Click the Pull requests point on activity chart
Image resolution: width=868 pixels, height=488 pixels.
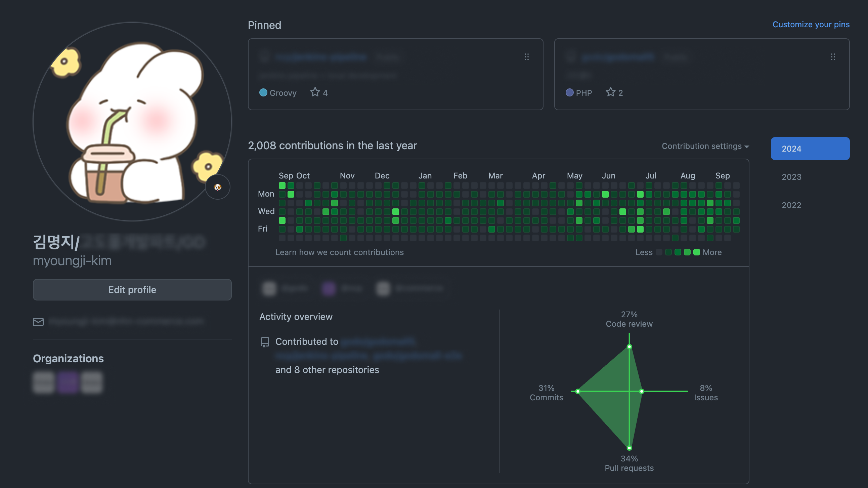click(629, 448)
